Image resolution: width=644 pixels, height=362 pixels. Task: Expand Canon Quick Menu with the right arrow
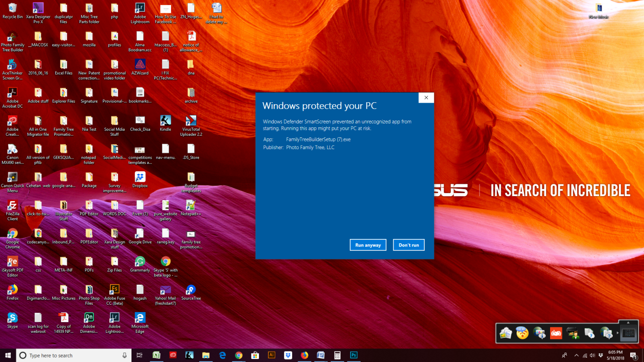point(618,333)
